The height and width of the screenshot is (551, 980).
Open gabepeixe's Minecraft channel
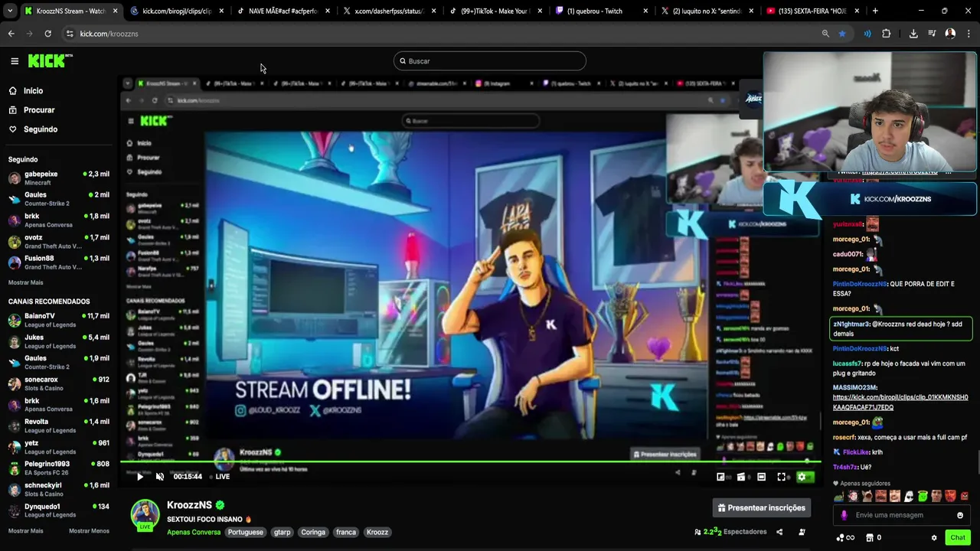tap(58, 178)
